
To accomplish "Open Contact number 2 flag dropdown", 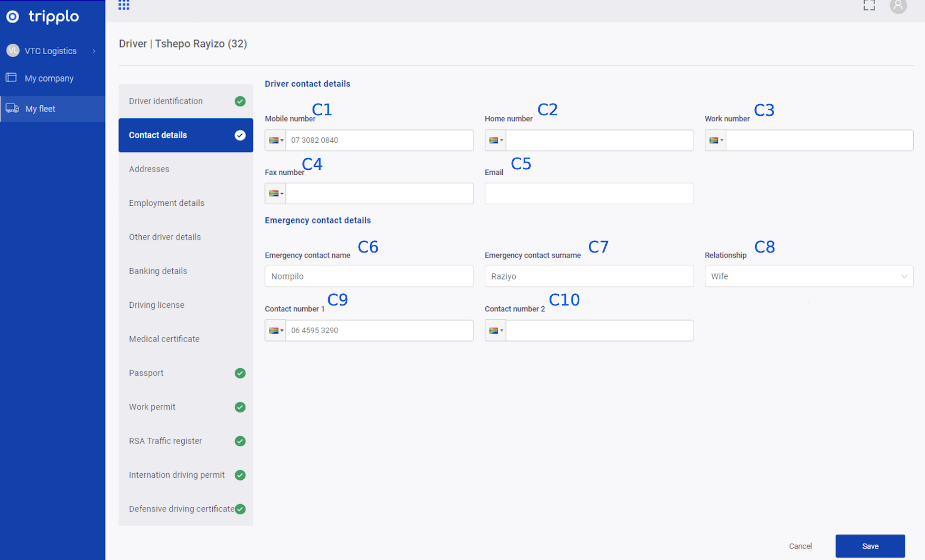I will pos(495,331).
